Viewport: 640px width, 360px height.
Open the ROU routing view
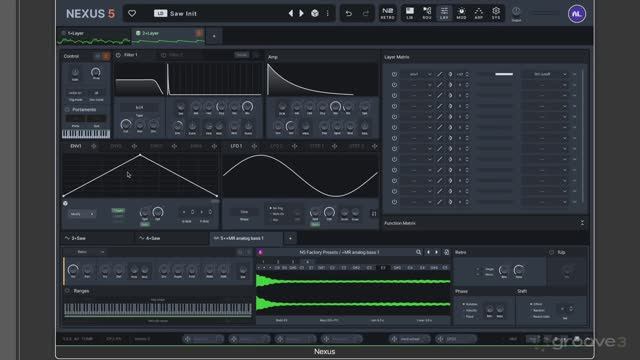point(427,13)
